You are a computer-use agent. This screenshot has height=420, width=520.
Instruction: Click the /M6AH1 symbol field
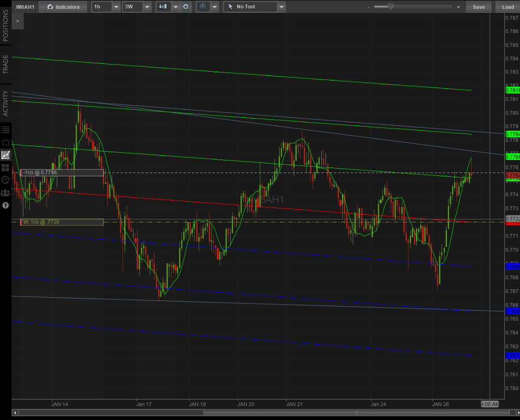click(25, 7)
